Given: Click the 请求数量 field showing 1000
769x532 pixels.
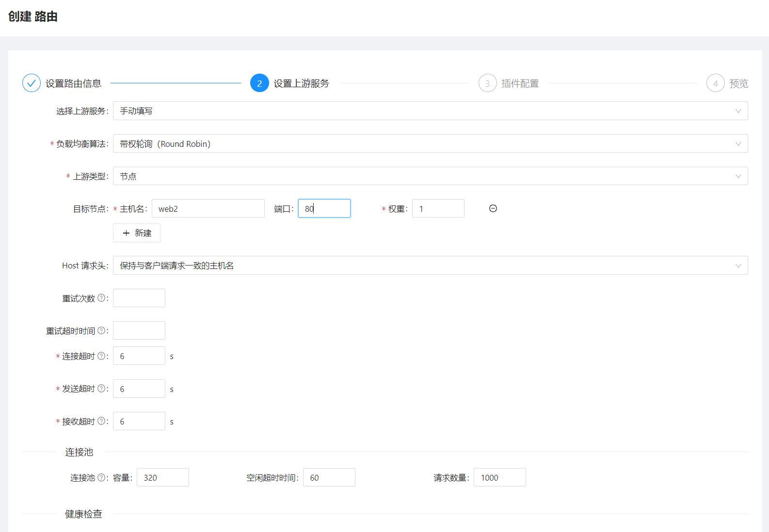Looking at the screenshot, I should [x=500, y=477].
